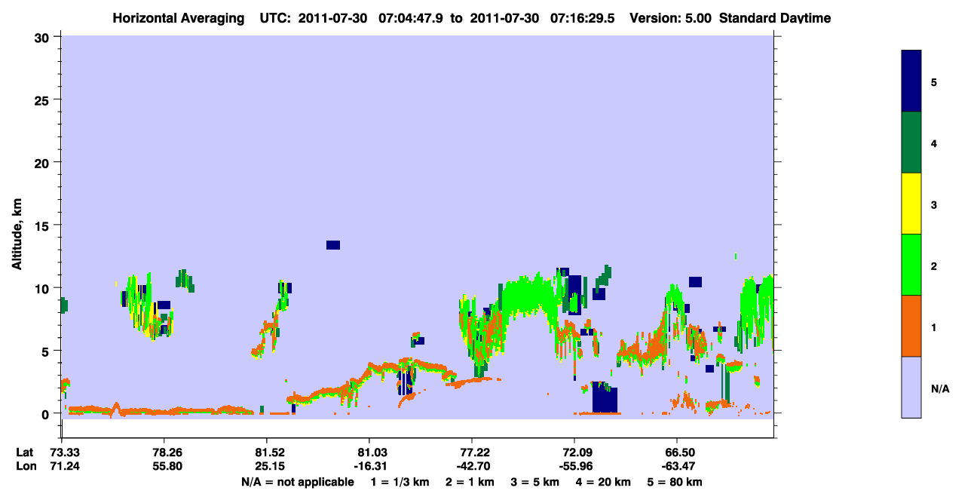Screen dimensions: 980x503
Task: Click the "Lat" row label
Action: [25, 452]
